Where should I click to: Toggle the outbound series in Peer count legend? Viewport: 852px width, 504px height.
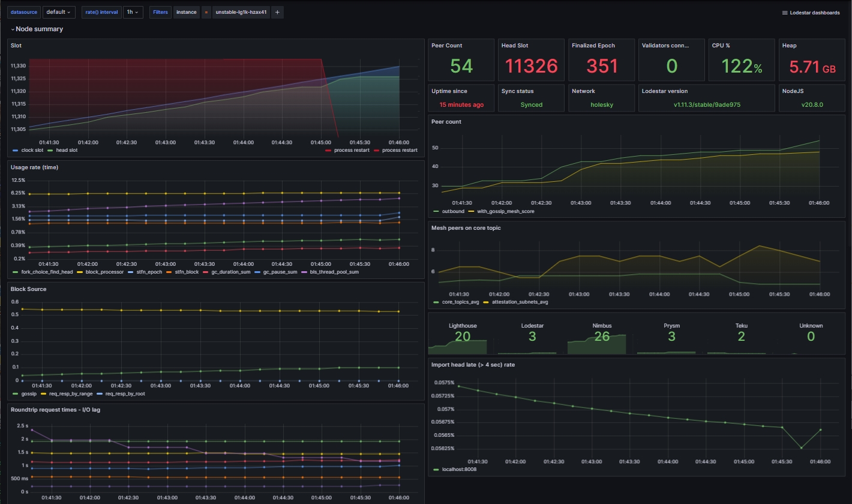pyautogui.click(x=452, y=211)
